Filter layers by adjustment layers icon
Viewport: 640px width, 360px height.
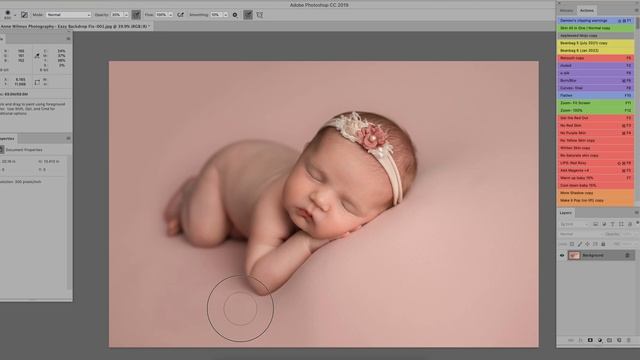pyautogui.click(x=604, y=224)
